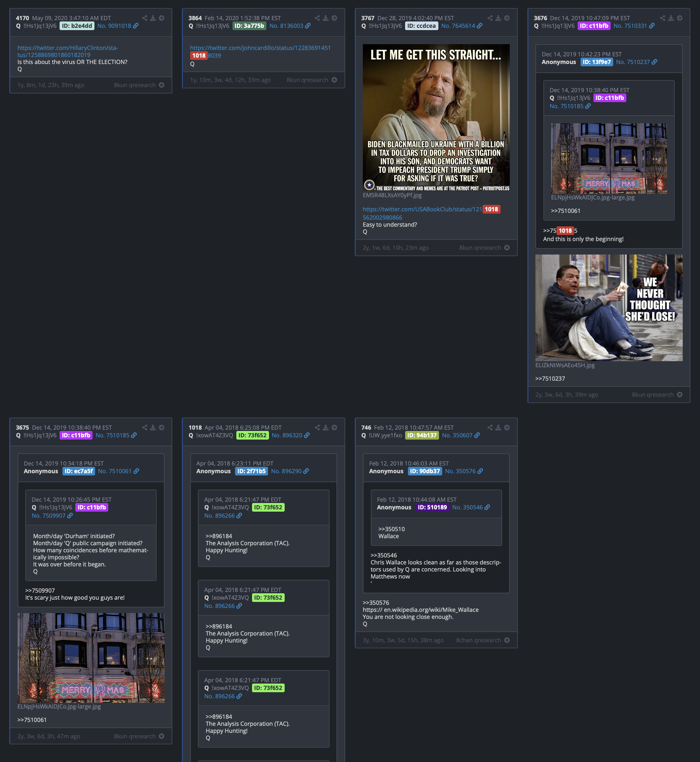Image resolution: width=700 pixels, height=762 pixels.
Task: Click the share icon on post 4170
Action: point(145,18)
